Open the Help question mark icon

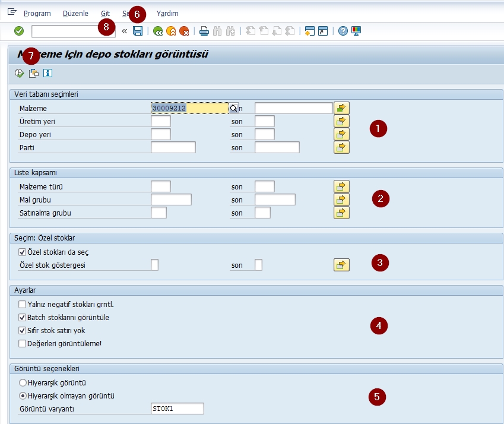[343, 31]
